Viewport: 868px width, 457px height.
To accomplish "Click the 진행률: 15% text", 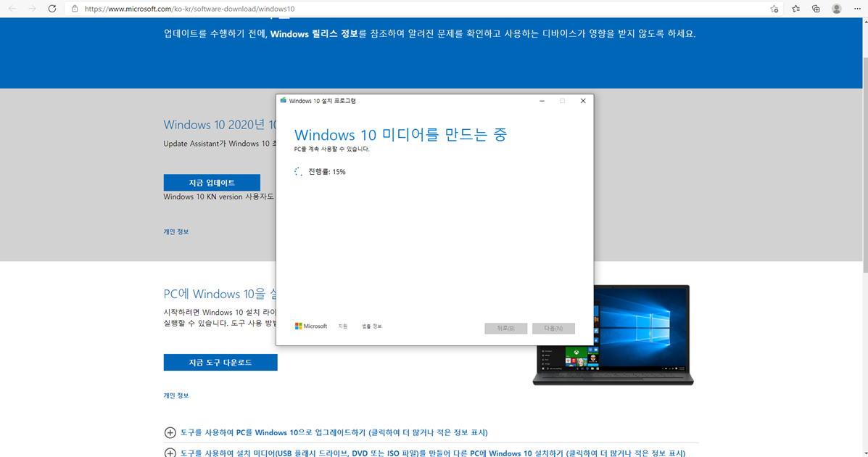I will coord(326,172).
